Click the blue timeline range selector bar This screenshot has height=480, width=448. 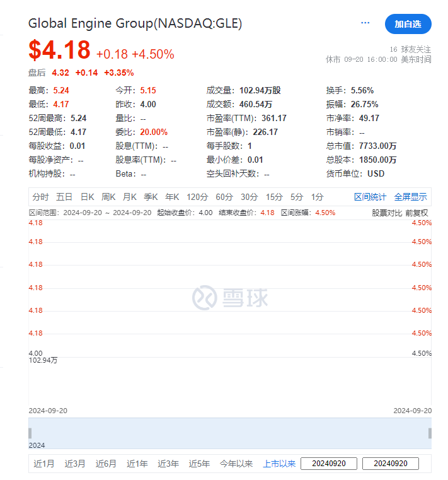pyautogui.click(x=230, y=433)
